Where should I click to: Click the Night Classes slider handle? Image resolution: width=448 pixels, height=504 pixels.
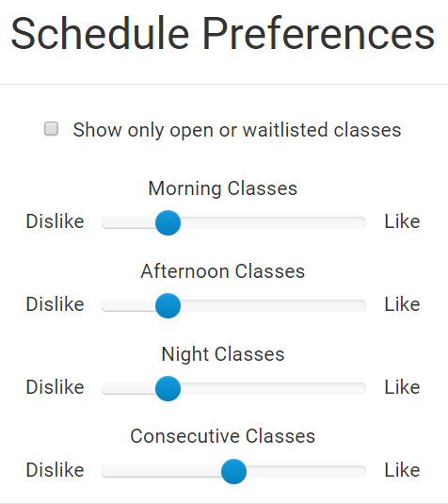[168, 388]
